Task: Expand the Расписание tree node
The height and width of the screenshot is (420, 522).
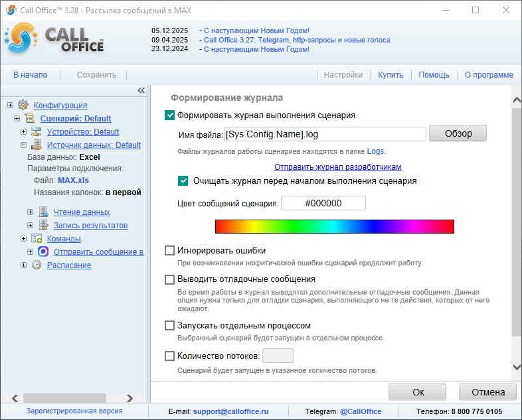Action: click(23, 265)
